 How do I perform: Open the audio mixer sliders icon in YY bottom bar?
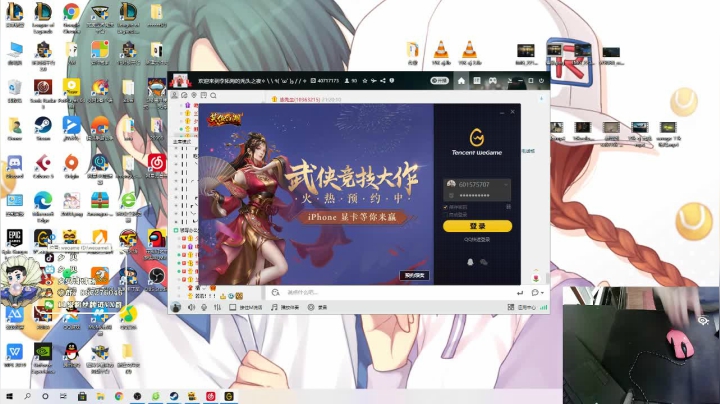(x=217, y=307)
